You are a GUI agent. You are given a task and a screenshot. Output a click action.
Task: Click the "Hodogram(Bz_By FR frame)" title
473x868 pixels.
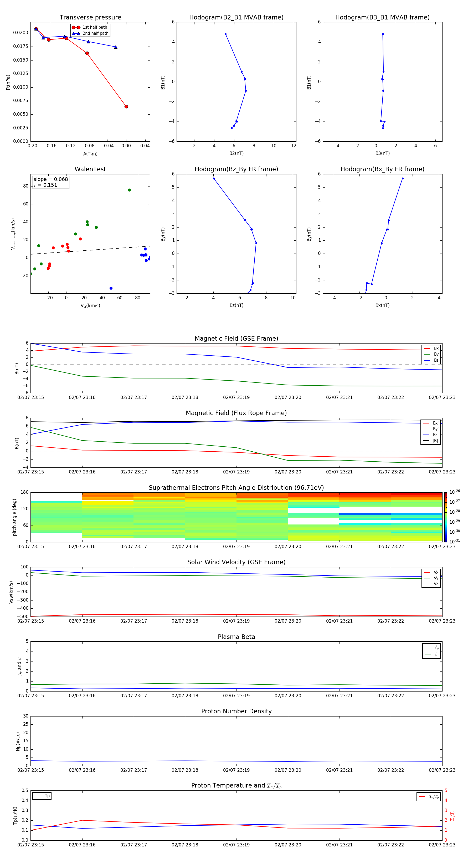point(236,169)
